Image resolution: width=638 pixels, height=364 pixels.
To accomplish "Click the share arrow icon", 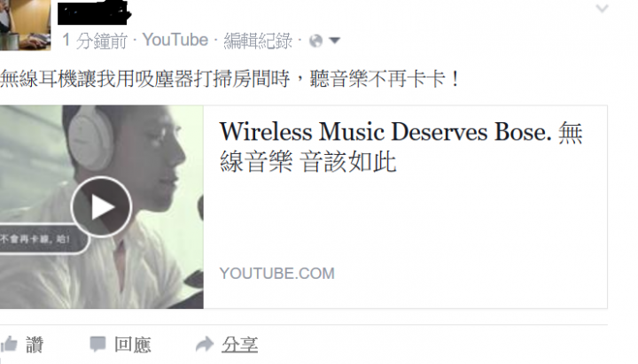I will [x=205, y=344].
